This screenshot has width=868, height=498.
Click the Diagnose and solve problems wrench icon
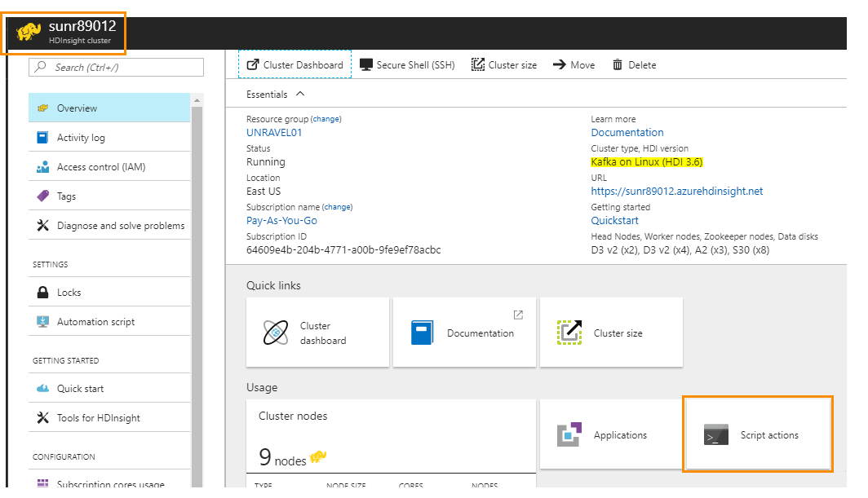point(42,225)
